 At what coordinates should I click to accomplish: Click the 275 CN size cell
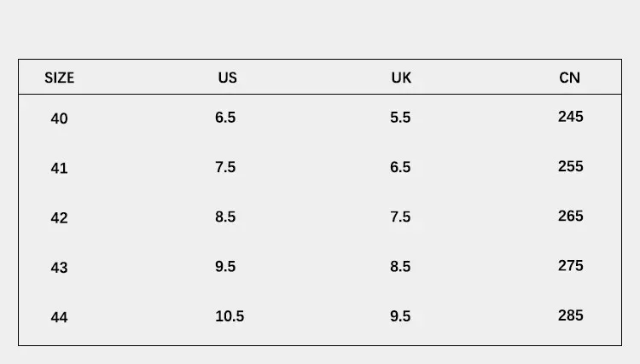[x=570, y=265]
